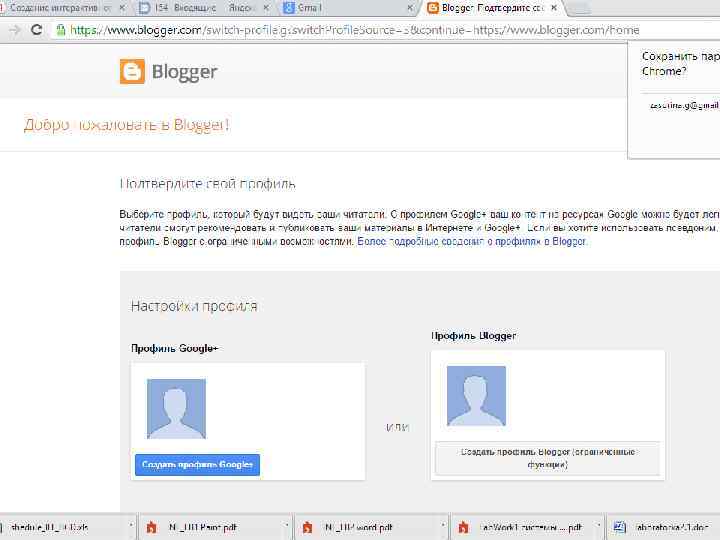Select the Blogger 'Подтвердите' tab

(491, 7)
